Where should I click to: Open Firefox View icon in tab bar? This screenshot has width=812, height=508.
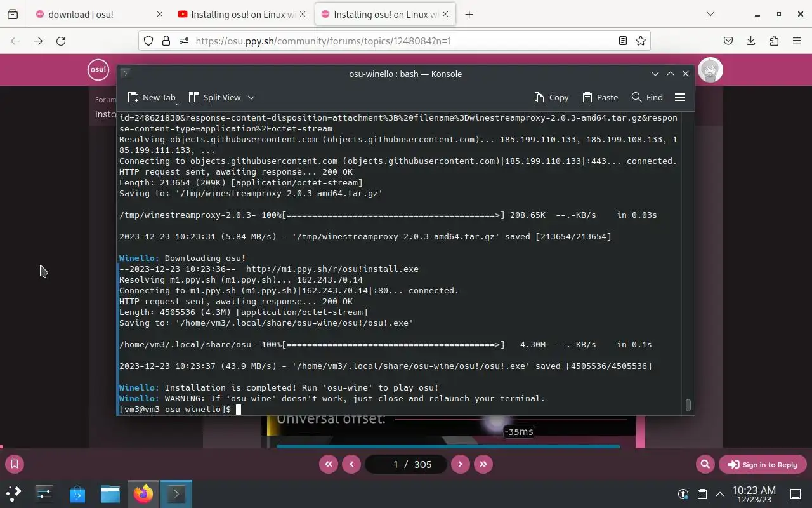point(13,14)
